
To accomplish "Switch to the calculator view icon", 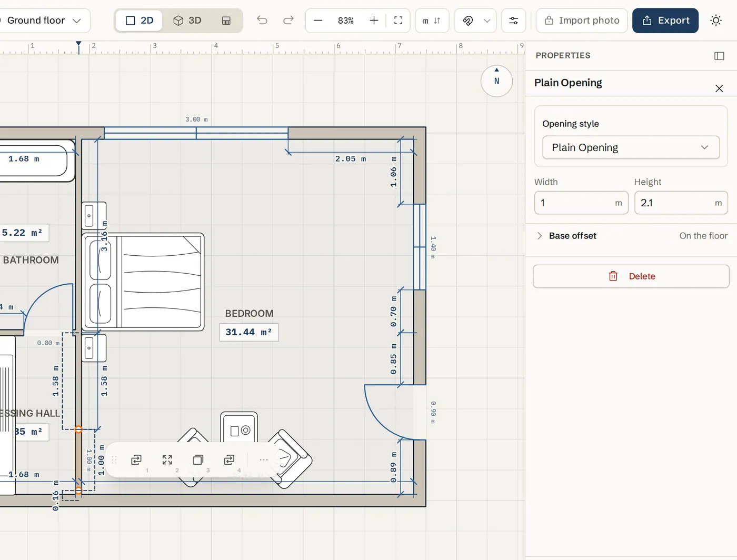I will click(x=226, y=21).
